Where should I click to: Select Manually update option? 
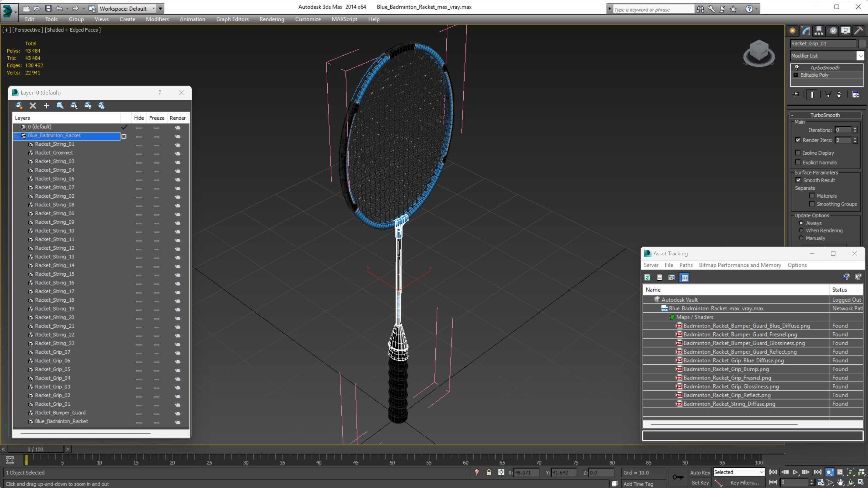801,238
